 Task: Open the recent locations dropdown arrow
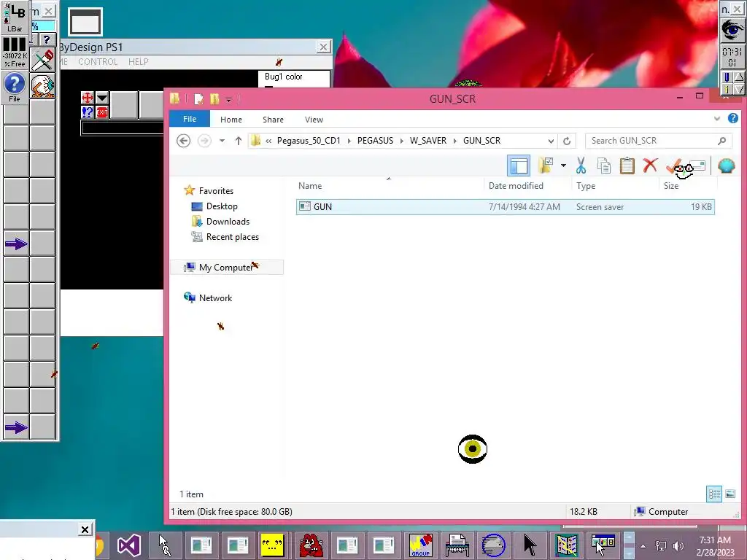pos(222,141)
